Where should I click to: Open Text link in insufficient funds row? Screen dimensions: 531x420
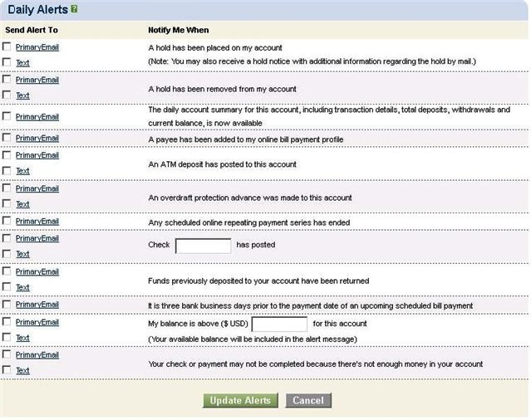pyautogui.click(x=22, y=371)
